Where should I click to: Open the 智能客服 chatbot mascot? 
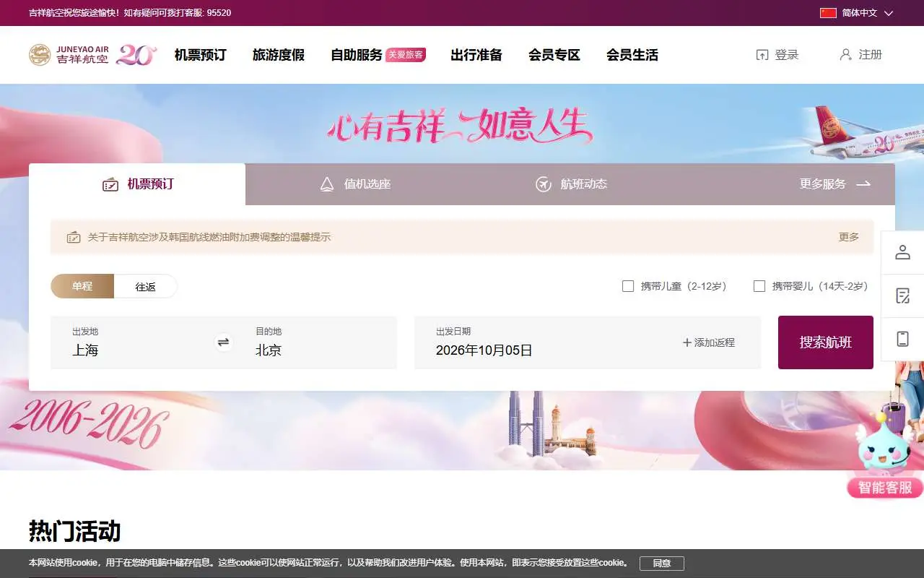tap(885, 455)
